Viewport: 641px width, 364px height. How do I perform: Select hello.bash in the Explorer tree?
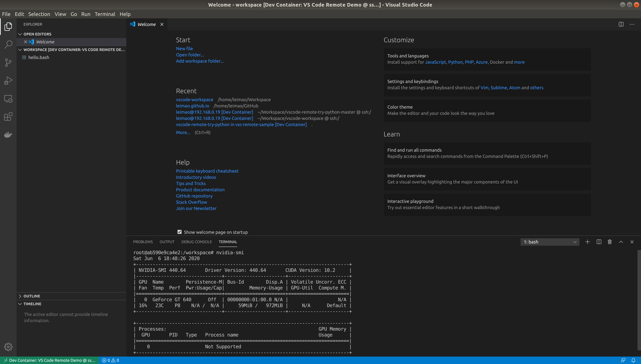71,57
